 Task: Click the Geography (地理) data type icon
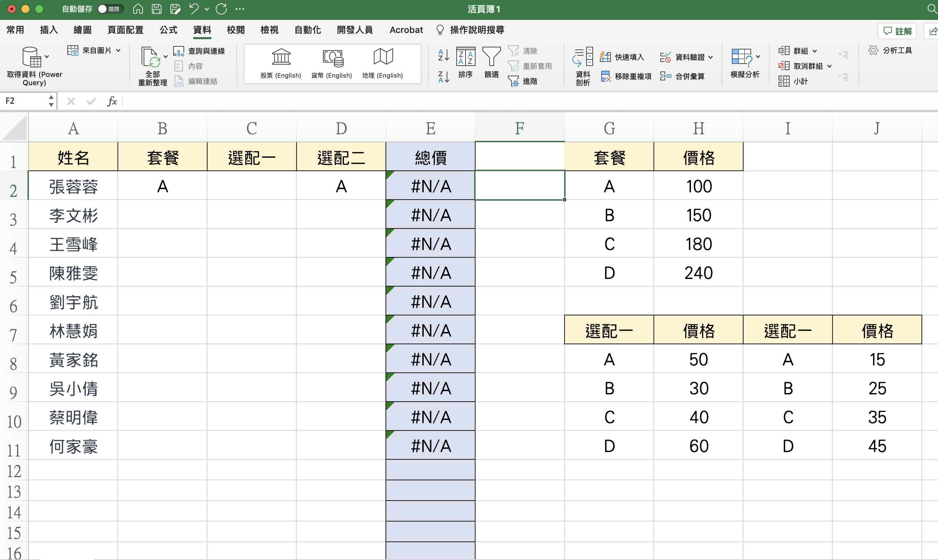pyautogui.click(x=383, y=57)
